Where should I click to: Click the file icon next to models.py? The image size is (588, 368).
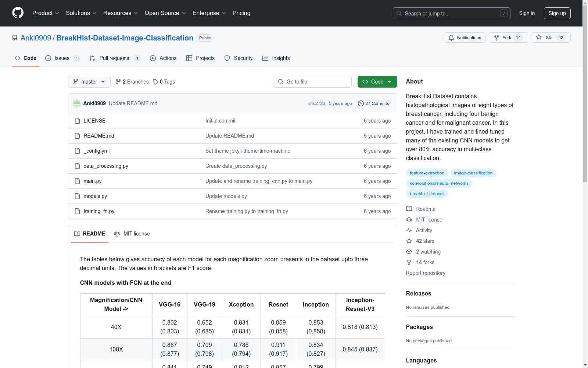pos(77,196)
